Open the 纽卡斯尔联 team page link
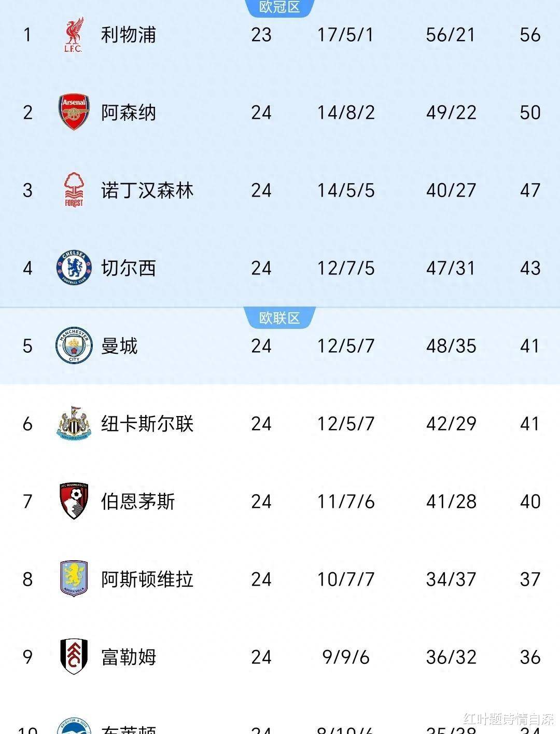The width and height of the screenshot is (560, 734). click(147, 424)
